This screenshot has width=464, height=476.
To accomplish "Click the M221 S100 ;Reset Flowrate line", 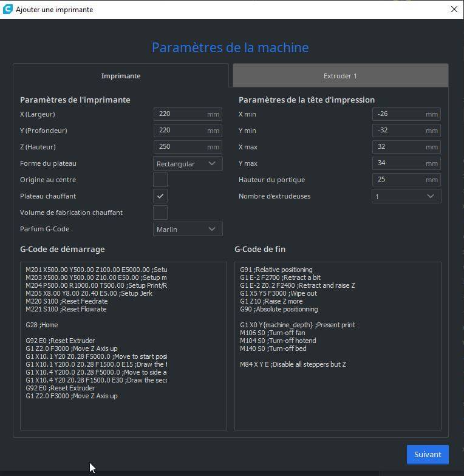I will tap(66, 309).
